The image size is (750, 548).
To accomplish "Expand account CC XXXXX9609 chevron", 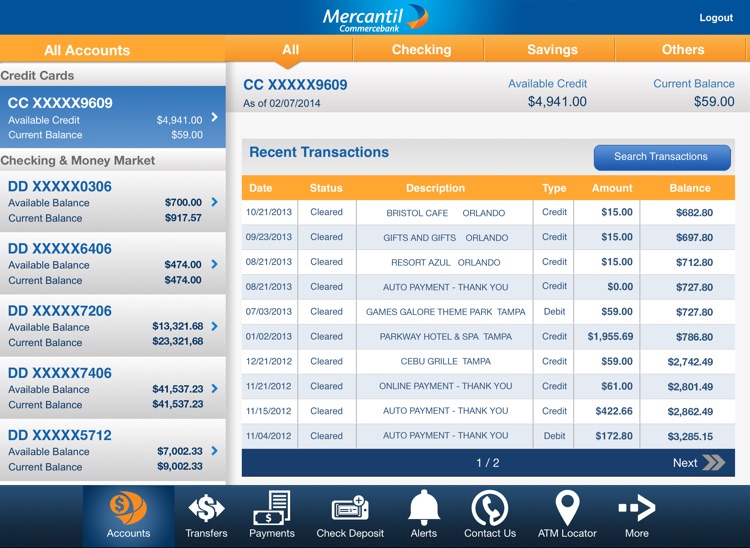I will [214, 117].
